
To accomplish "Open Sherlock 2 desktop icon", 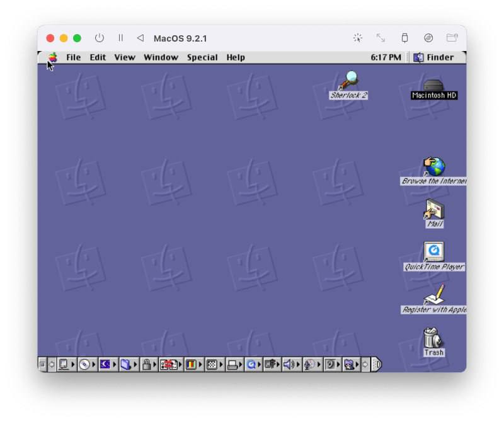I will click(x=348, y=81).
